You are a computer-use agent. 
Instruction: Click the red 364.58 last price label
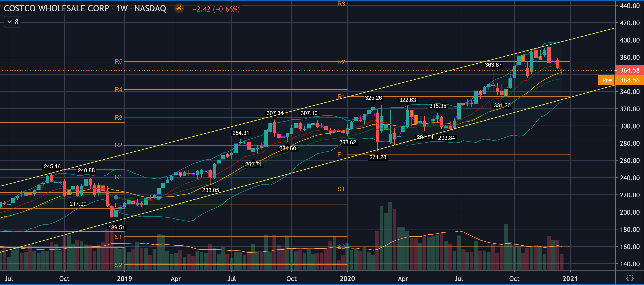coord(629,70)
